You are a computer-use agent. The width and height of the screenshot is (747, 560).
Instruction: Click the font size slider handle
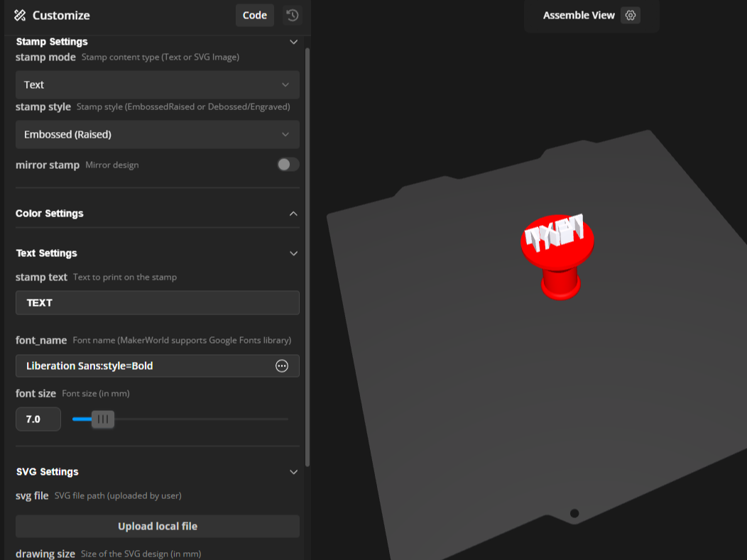tap(103, 419)
